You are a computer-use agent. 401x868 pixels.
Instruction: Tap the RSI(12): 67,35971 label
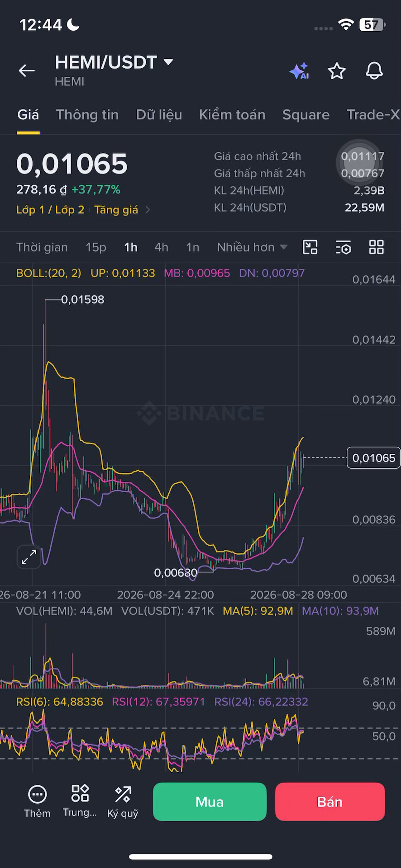(x=158, y=702)
